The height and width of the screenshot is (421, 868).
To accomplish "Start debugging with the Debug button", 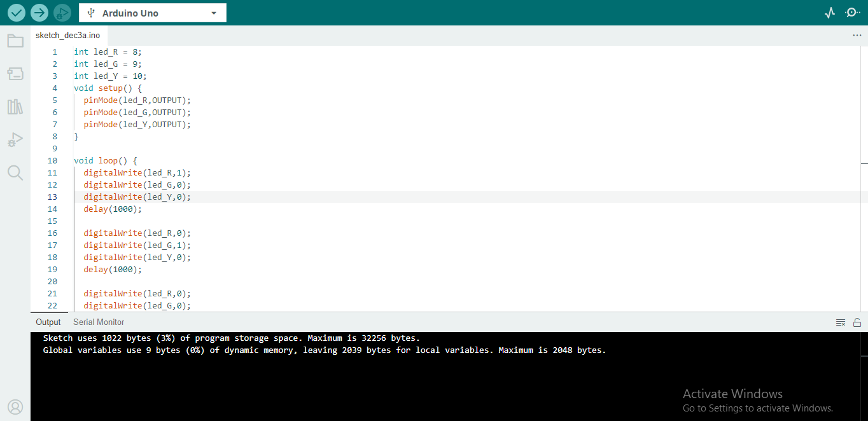I will pyautogui.click(x=62, y=13).
